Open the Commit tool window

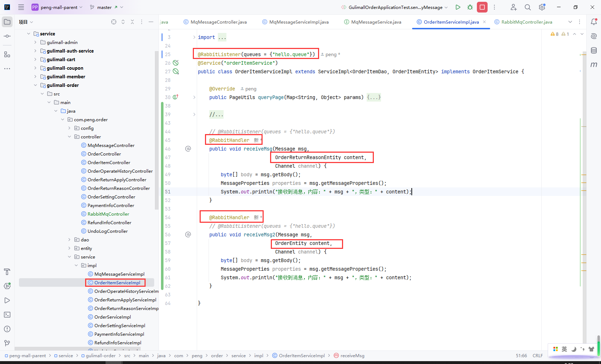click(7, 36)
